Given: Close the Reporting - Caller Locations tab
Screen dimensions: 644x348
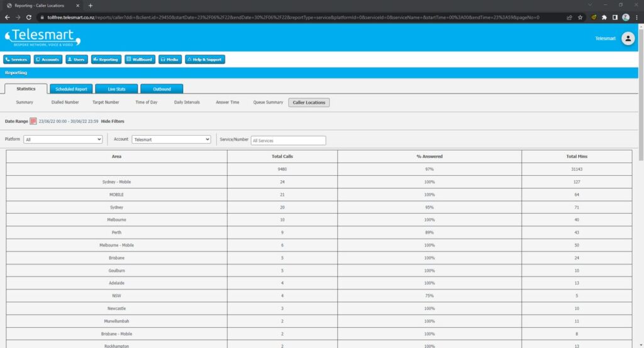Looking at the screenshot, I should pos(77,6).
